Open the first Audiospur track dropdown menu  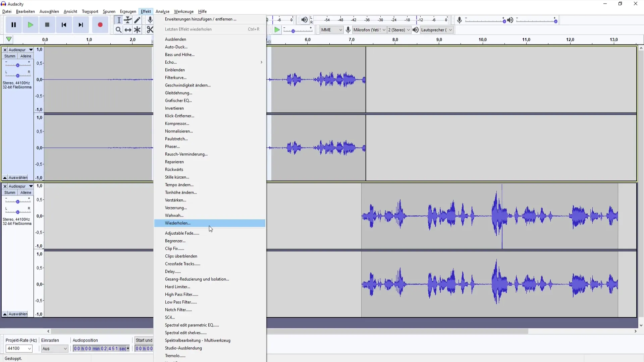click(20, 50)
